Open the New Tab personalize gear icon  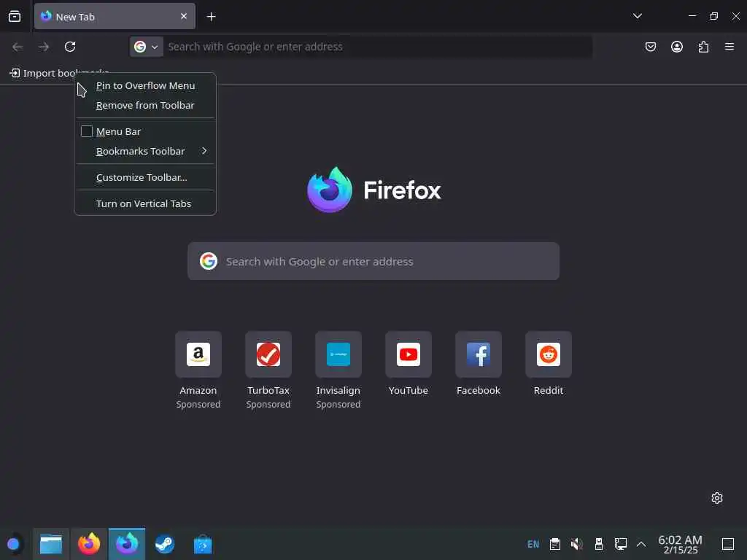point(716,498)
